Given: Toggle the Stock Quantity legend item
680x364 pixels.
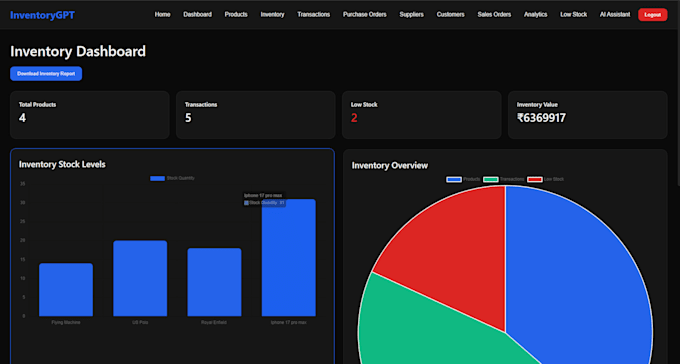Looking at the screenshot, I should click(172, 178).
